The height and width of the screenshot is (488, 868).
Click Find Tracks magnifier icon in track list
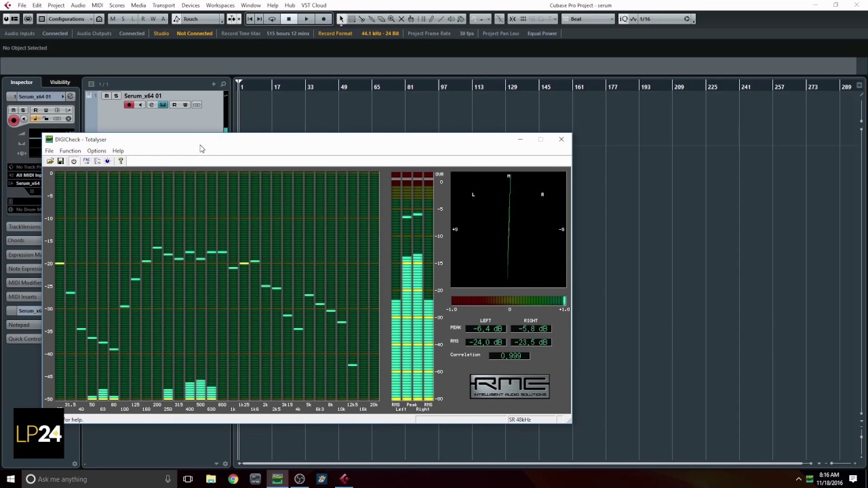pyautogui.click(x=223, y=84)
